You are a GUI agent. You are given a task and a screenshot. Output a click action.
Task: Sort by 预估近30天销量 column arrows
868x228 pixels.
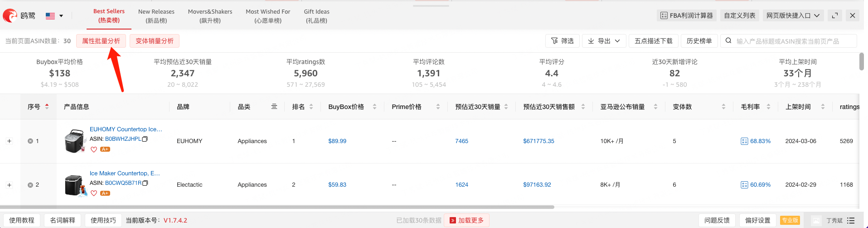click(506, 107)
